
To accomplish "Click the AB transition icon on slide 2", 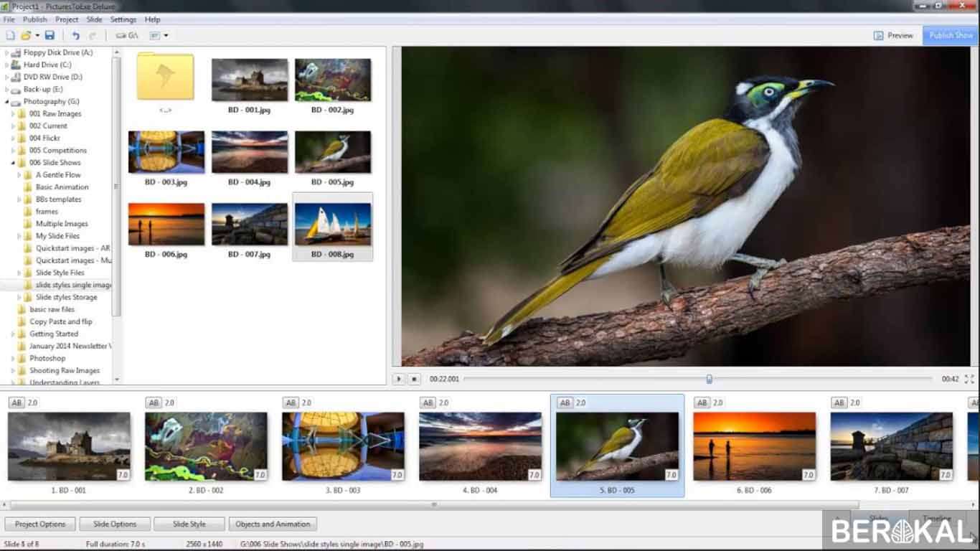I will click(154, 403).
